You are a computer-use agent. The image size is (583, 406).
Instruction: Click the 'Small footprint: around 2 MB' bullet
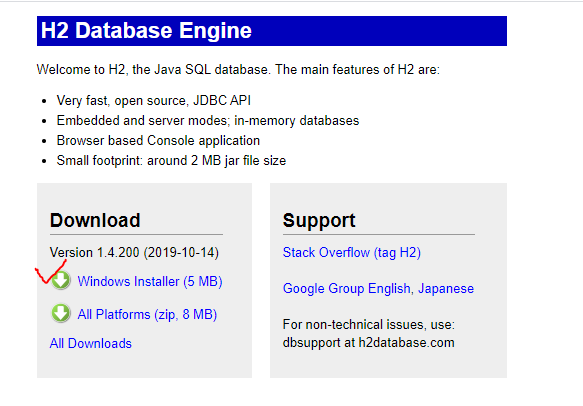(x=171, y=161)
